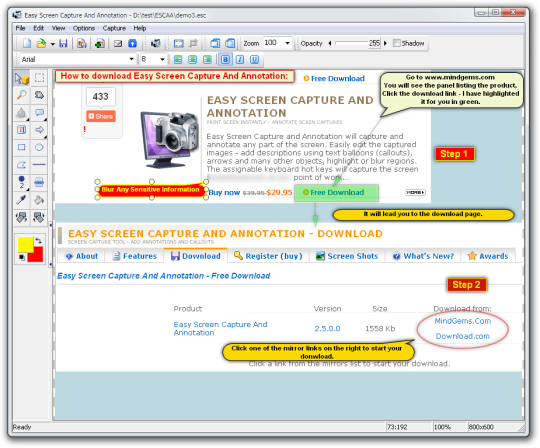The width and height of the screenshot is (540, 448).
Task: Open the Capture menu
Action: coord(114,28)
